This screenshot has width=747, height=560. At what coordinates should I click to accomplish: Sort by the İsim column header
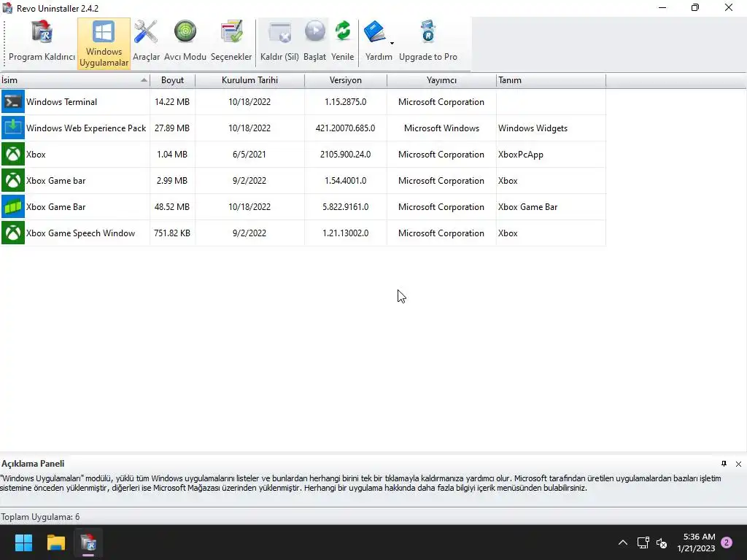click(75, 80)
